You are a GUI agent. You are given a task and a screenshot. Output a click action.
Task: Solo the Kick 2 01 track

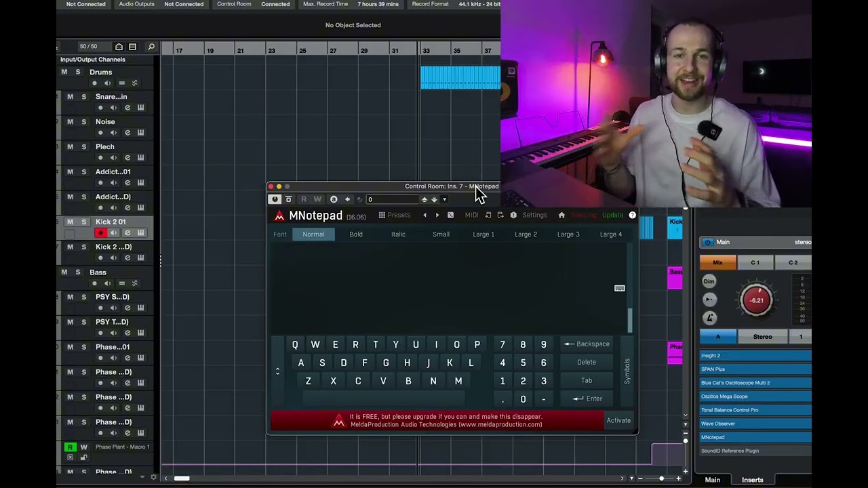coord(84,222)
